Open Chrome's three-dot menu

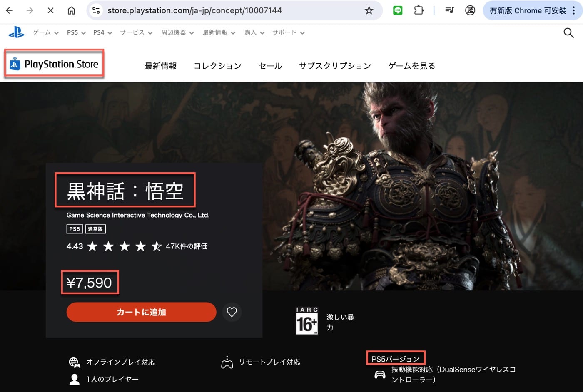tap(574, 10)
